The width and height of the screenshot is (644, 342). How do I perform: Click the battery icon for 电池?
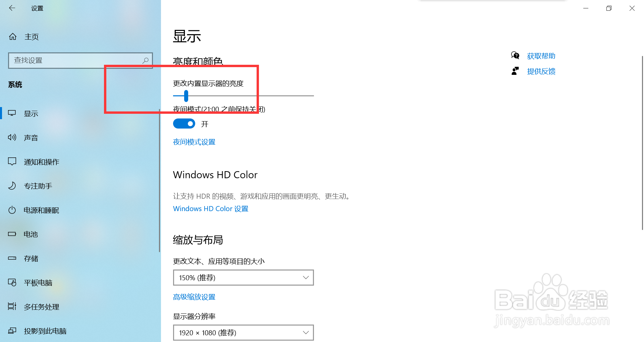[12, 234]
